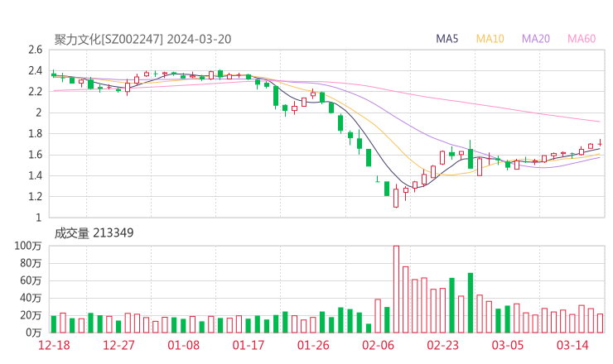Click the 03-14 date axis label
613x364 pixels.
point(572,345)
